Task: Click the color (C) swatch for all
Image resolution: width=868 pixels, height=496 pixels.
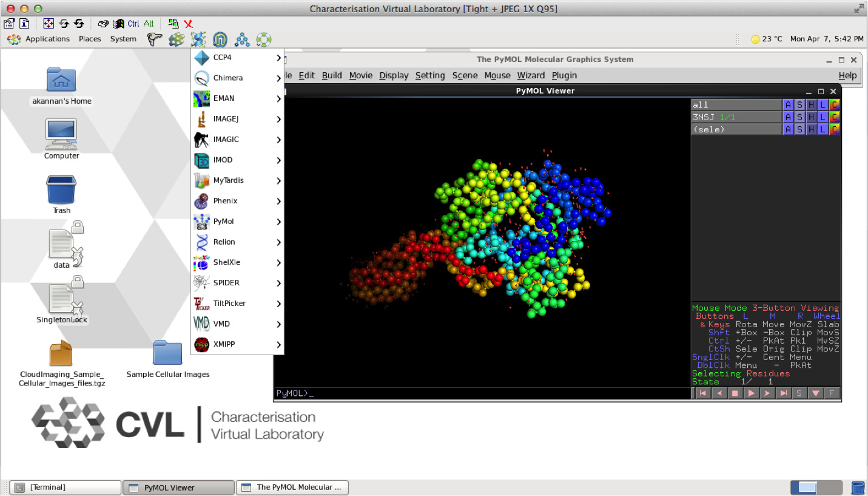Action: coord(835,105)
